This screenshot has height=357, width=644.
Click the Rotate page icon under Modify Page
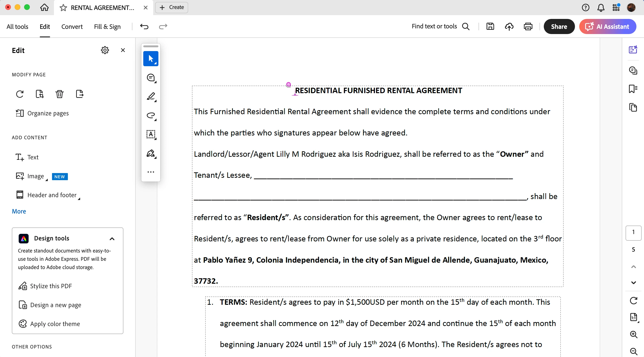pyautogui.click(x=20, y=94)
